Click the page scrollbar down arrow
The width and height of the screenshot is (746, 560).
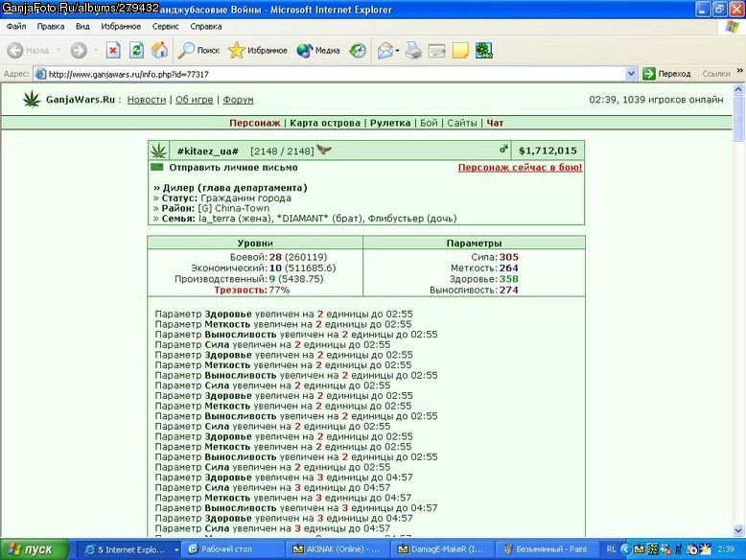(738, 530)
